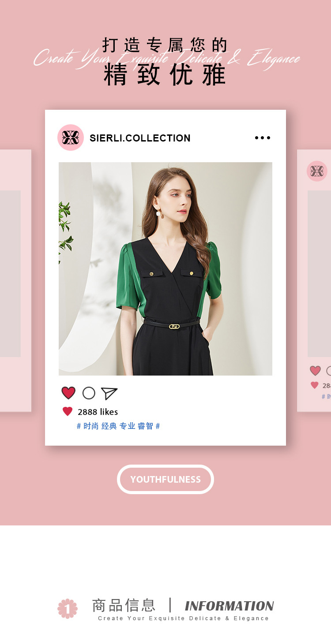Select the left partially visible post card
Viewport: 331px width, 644px height.
[15, 281]
